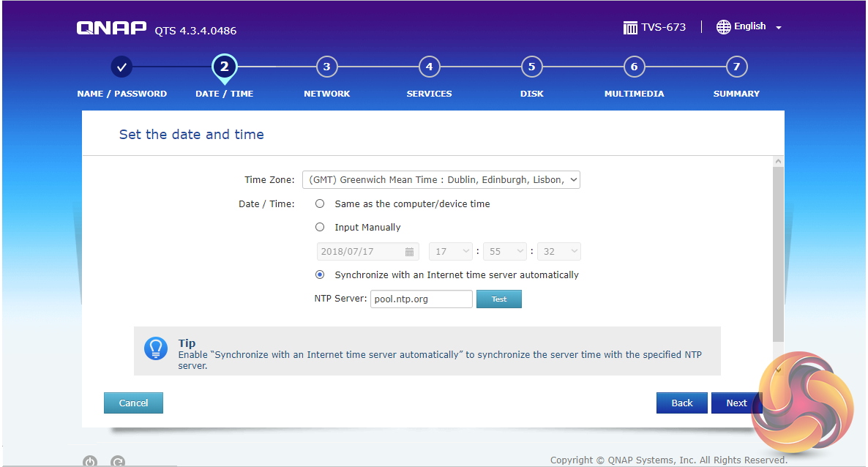
Task: Open the Time Zone dropdown
Action: (441, 180)
